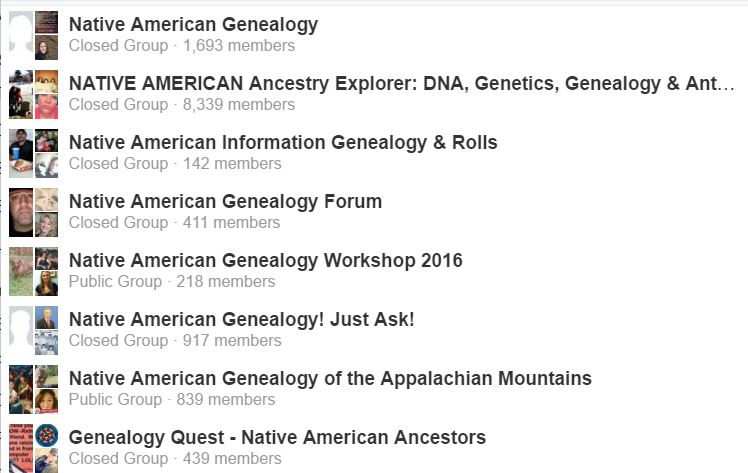Open Genealogy of the Appalachian Mountains group

point(330,379)
